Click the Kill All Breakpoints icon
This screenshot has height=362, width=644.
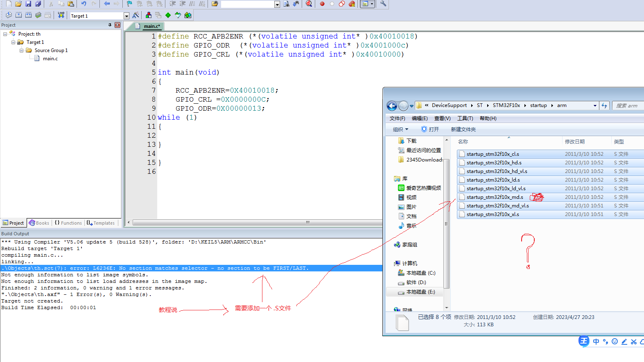tap(352, 4)
